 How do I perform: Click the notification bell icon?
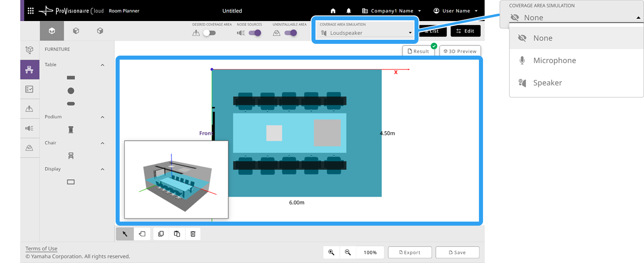(x=349, y=11)
